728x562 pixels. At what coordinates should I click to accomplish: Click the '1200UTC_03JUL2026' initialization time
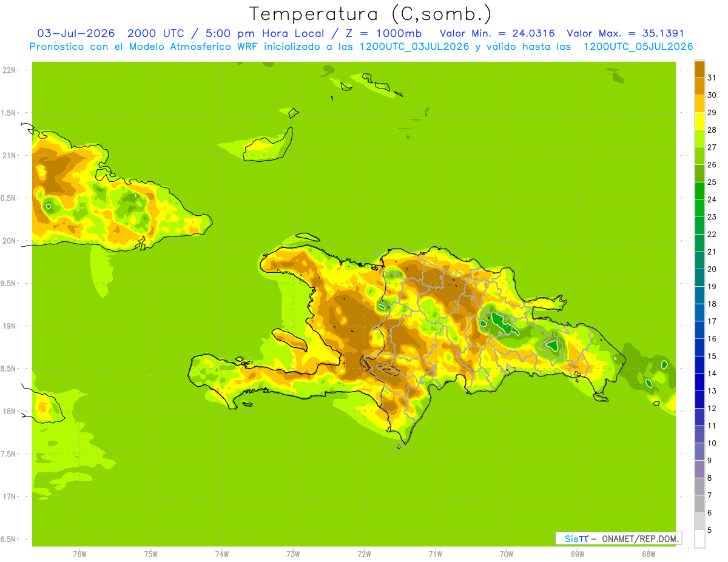[414, 47]
